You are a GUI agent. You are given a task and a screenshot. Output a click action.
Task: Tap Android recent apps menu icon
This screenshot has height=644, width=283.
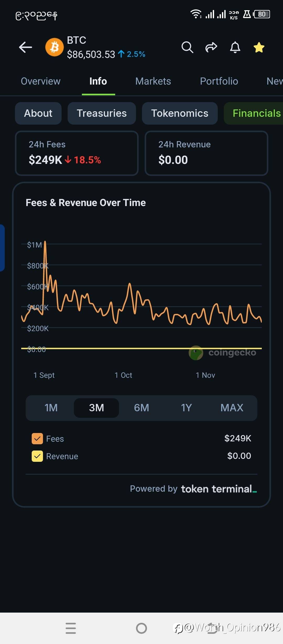pos(71,628)
